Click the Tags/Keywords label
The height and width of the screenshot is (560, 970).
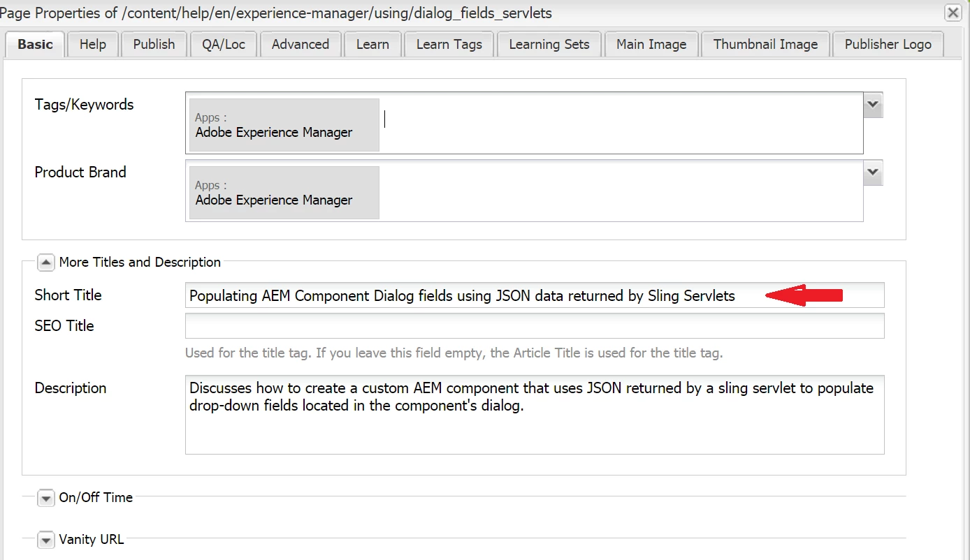tap(84, 105)
